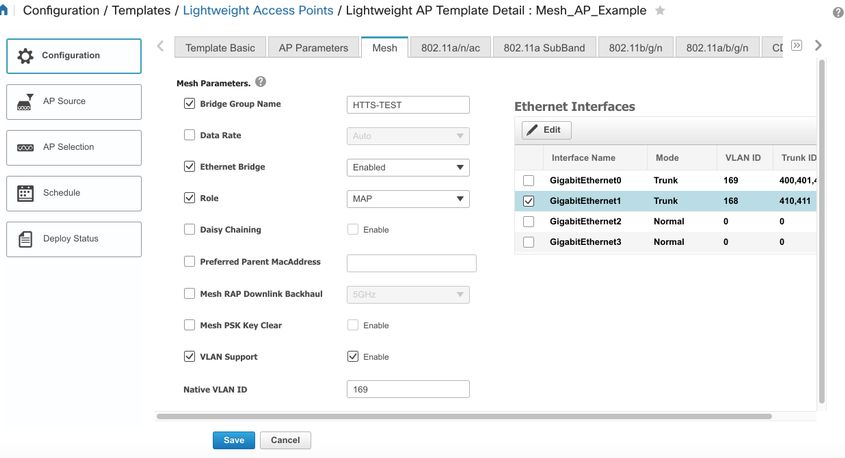Open the help question mark icon at top right

838,12
